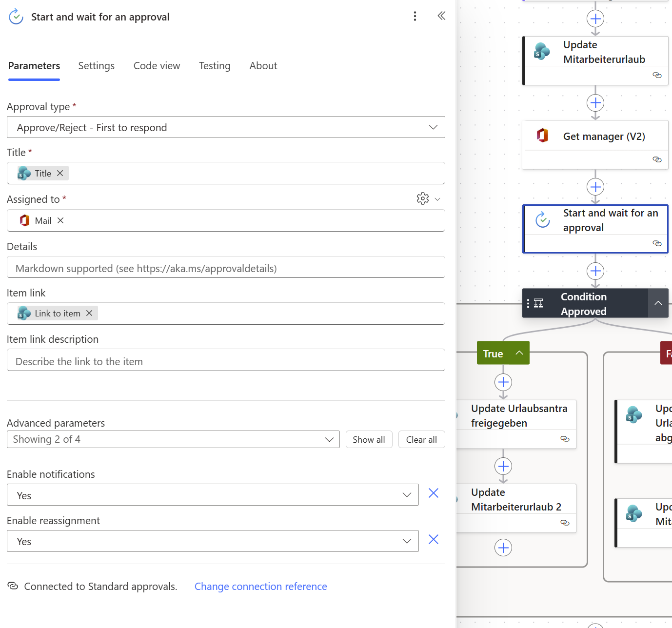The height and width of the screenshot is (628, 672).
Task: Click connection reference icon on Get manager node
Action: pos(657,159)
